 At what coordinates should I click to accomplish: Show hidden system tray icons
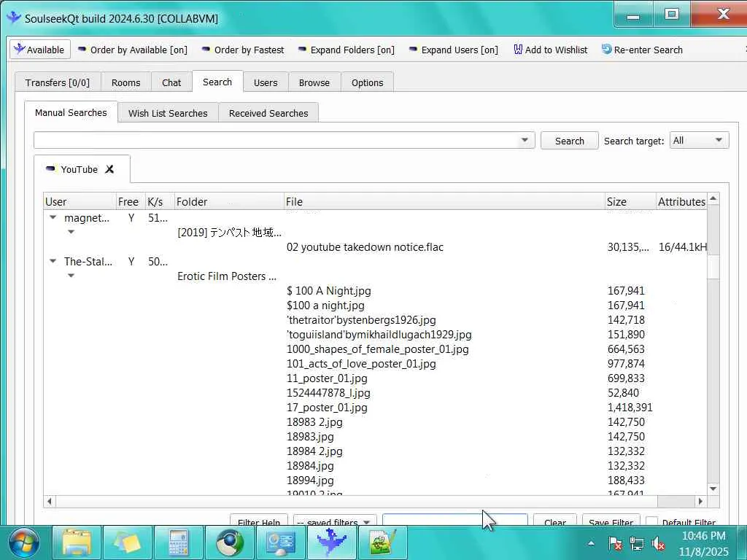[591, 542]
